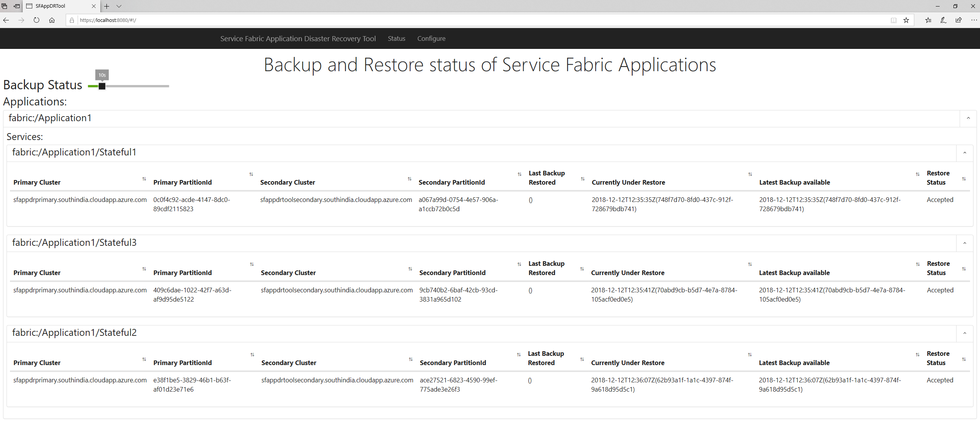Screen dimensions: 980x437
Task: Sort Stateful1 table by Currently Under Restore
Action: click(x=750, y=174)
